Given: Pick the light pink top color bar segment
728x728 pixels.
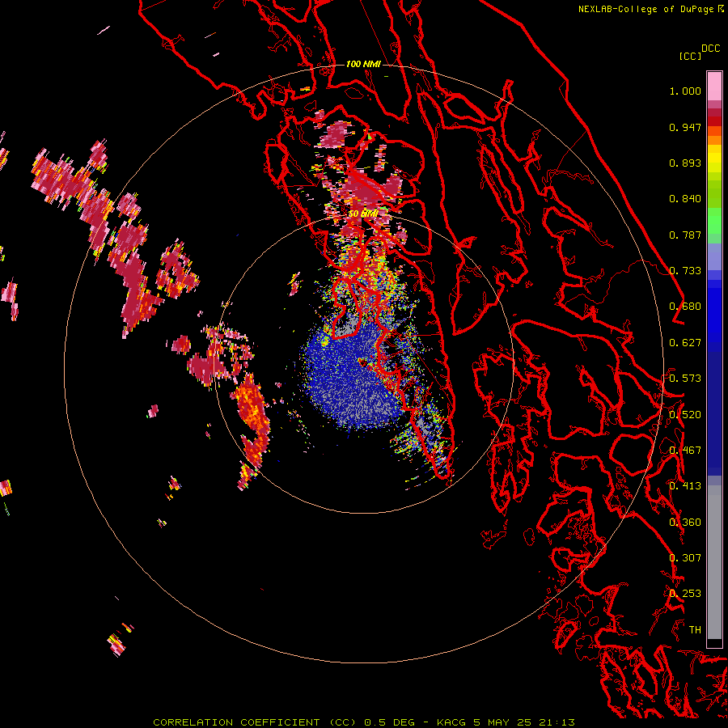Looking at the screenshot, I should coord(714,87).
